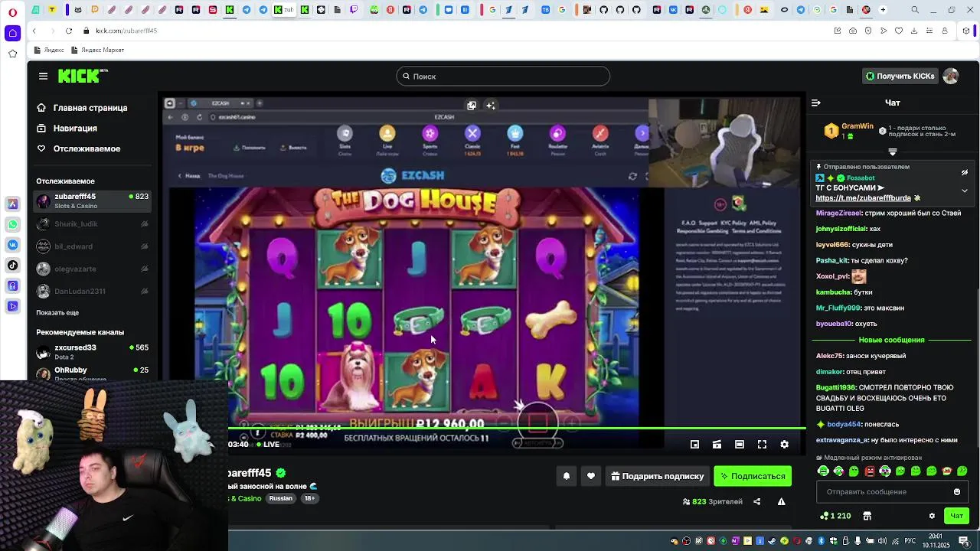The image size is (980, 551).
Task: Click red robot quick emote
Action: tap(870, 471)
